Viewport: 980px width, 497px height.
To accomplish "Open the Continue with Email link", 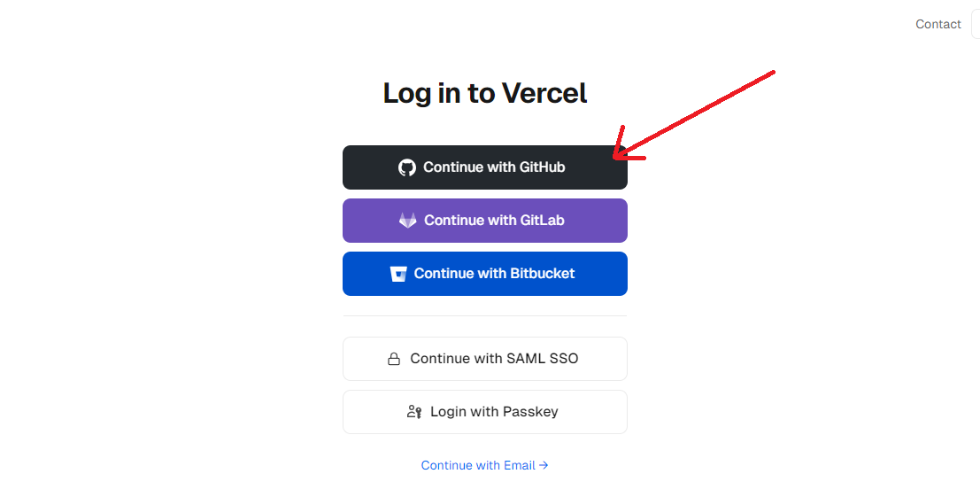I will [478, 465].
